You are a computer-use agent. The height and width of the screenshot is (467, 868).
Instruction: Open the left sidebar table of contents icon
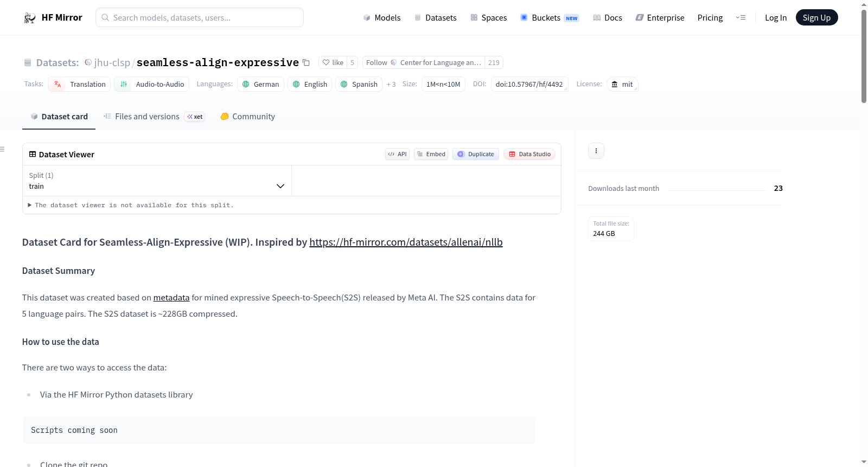(x=3, y=149)
